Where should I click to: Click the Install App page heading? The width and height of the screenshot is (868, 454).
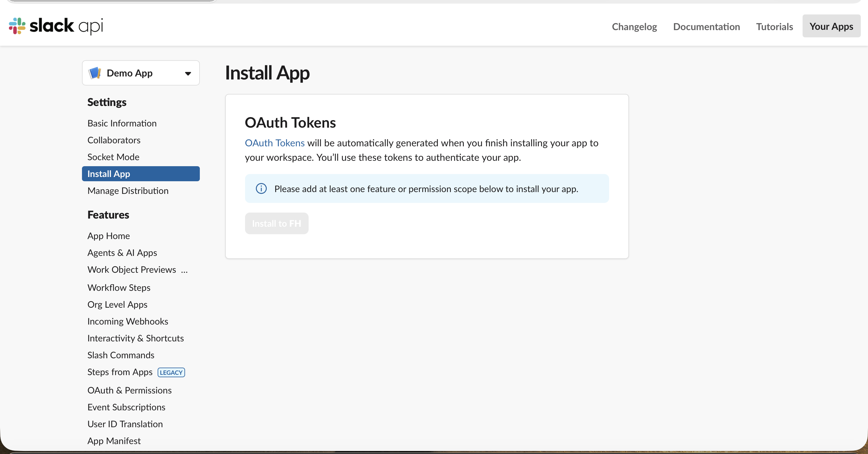tap(267, 73)
